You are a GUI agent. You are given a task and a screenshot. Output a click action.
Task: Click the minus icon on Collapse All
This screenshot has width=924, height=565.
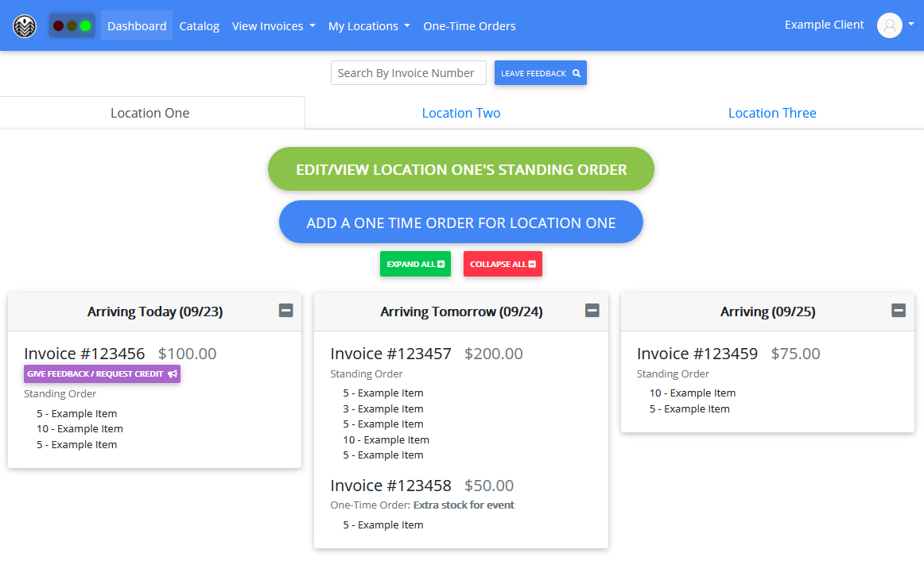click(531, 263)
